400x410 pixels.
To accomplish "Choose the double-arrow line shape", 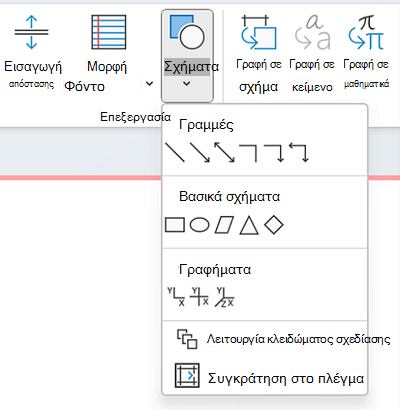I will [224, 152].
